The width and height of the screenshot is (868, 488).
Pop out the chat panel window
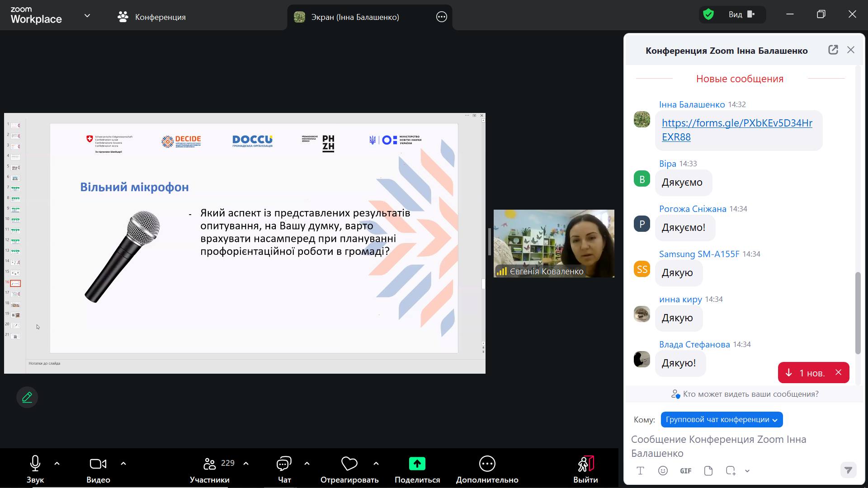833,50
